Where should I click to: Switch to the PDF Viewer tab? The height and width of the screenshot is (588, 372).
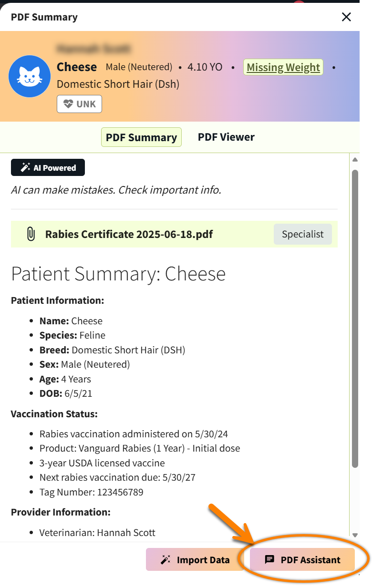point(226,137)
